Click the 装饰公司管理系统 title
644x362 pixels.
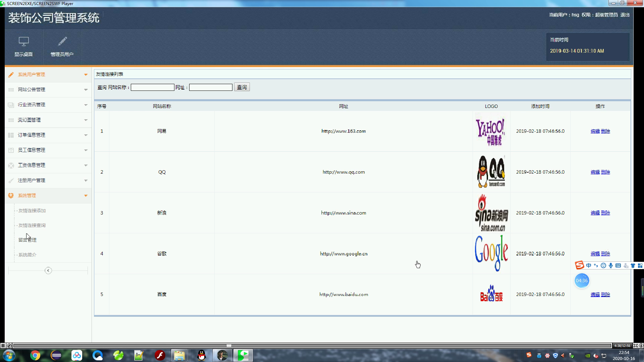click(54, 18)
